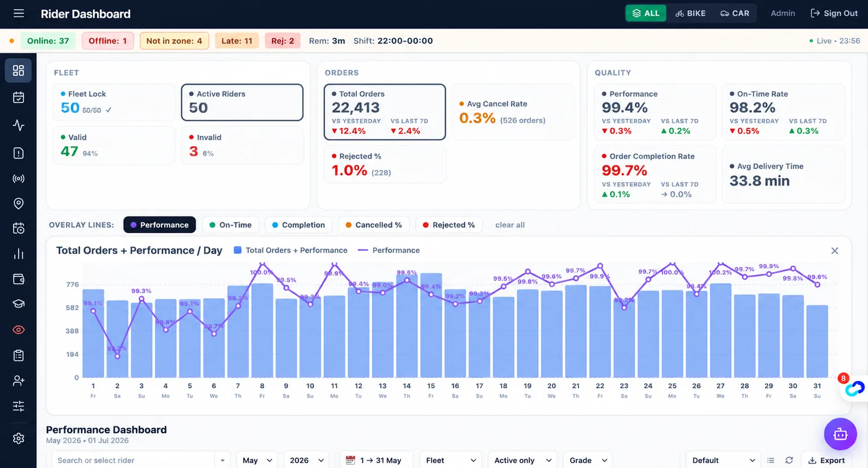Open the dashboard grid view in sidebar
Screen dimensions: 868x468
click(x=18, y=70)
